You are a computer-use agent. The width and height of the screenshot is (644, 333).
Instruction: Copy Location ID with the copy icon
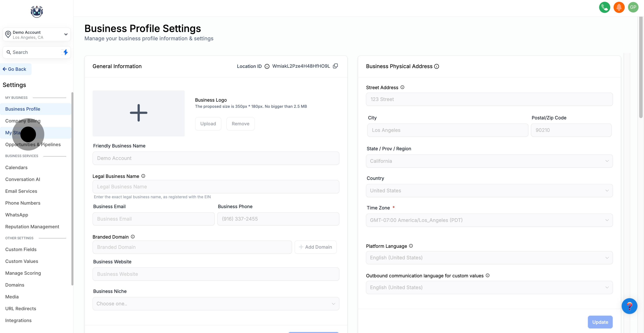tap(335, 66)
